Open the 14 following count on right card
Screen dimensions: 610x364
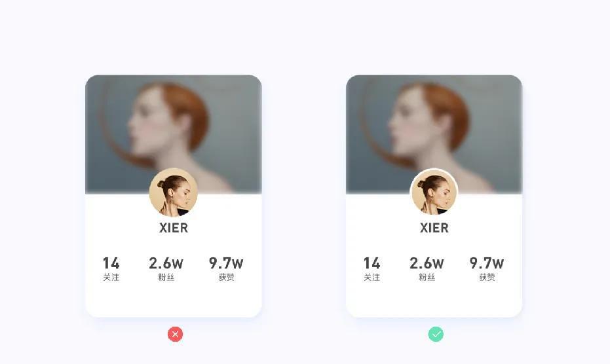tap(372, 263)
